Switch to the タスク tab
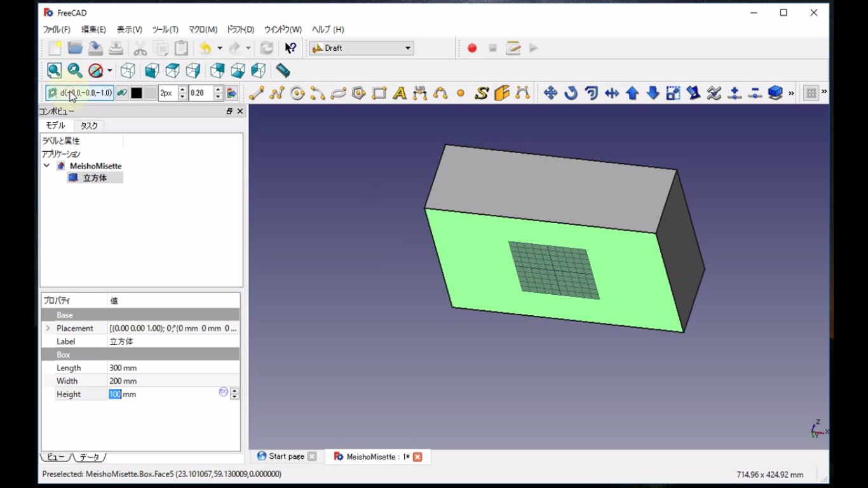Screen dimensions: 868x488 pyautogui.click(x=89, y=126)
